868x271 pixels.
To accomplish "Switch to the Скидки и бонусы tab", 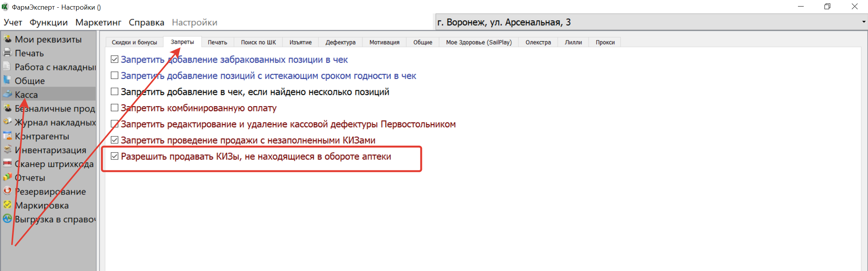I will click(x=134, y=42).
